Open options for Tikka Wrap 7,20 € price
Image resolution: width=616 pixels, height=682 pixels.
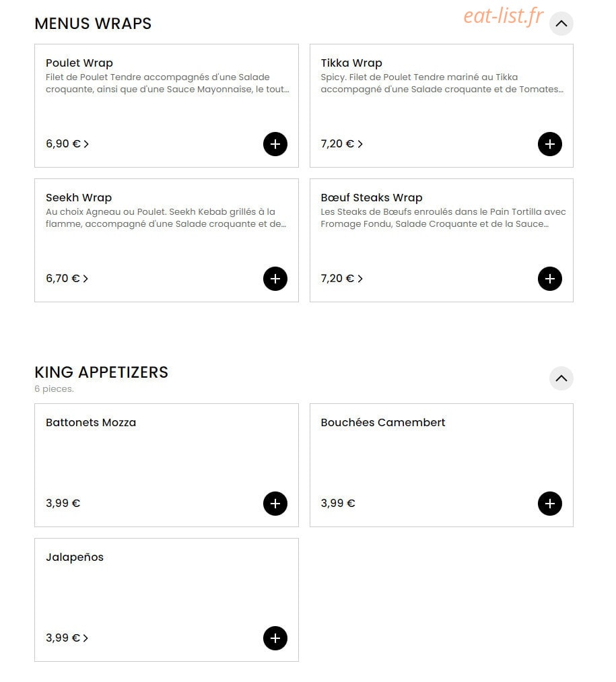pyautogui.click(x=342, y=144)
